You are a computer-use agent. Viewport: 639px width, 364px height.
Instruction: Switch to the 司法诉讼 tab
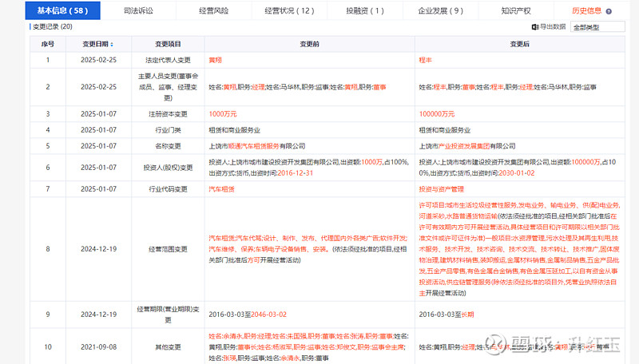(138, 11)
